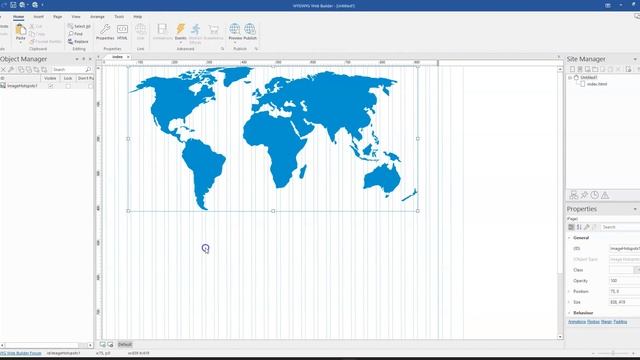Expand the Size property row

click(x=569, y=302)
